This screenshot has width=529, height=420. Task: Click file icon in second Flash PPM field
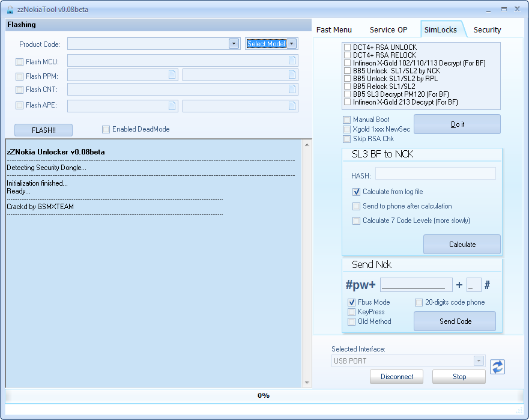[292, 75]
